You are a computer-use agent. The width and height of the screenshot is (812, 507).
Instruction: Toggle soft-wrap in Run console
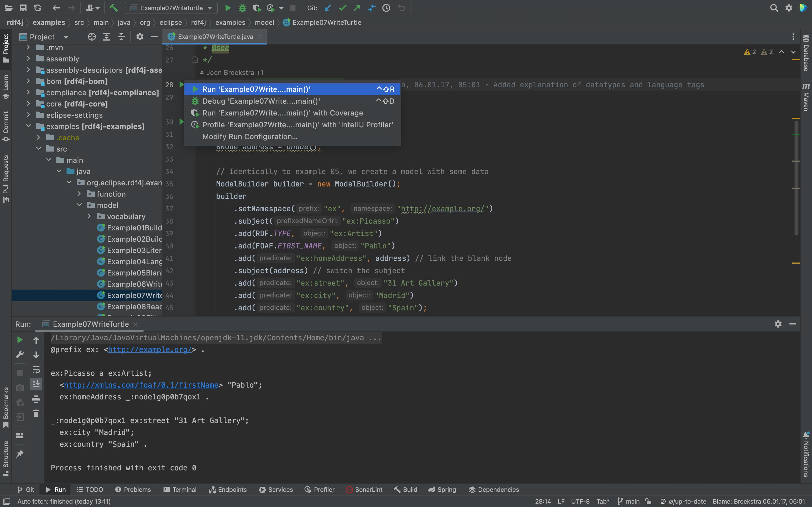click(36, 370)
